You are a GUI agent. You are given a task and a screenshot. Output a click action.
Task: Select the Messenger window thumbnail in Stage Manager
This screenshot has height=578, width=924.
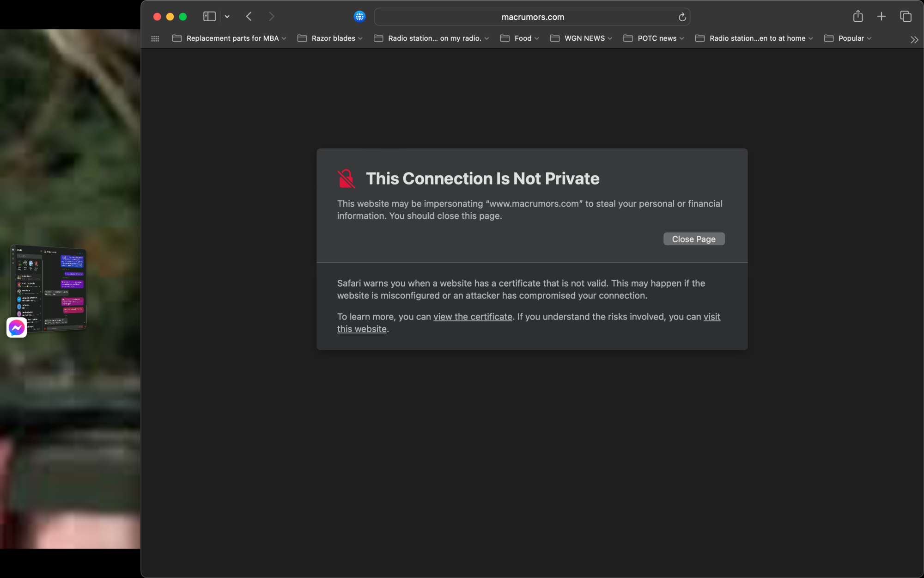pyautogui.click(x=49, y=288)
